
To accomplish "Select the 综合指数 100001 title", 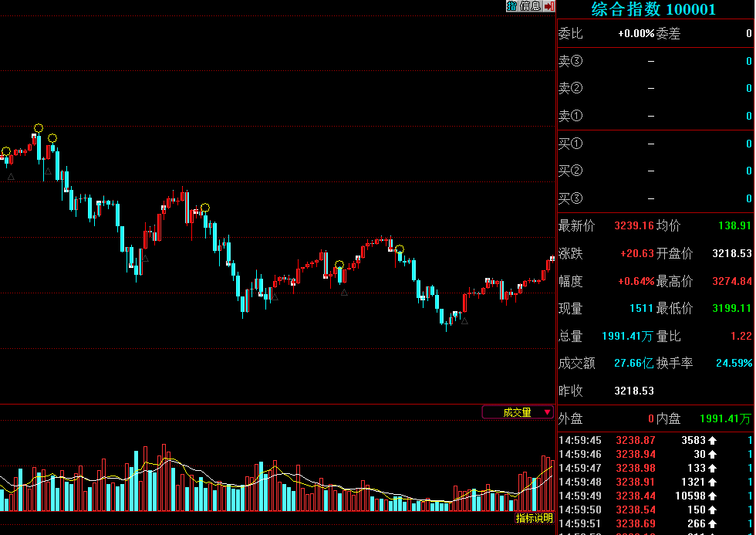I will point(653,9).
